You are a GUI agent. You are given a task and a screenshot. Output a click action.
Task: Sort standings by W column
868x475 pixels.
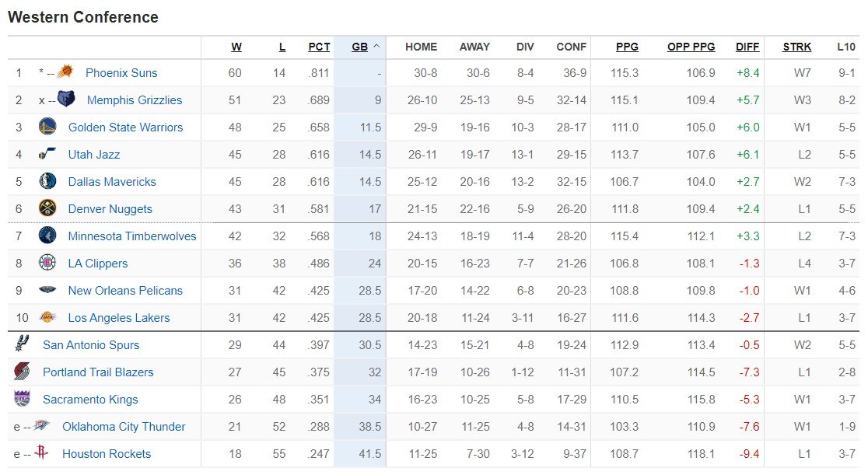pyautogui.click(x=236, y=47)
